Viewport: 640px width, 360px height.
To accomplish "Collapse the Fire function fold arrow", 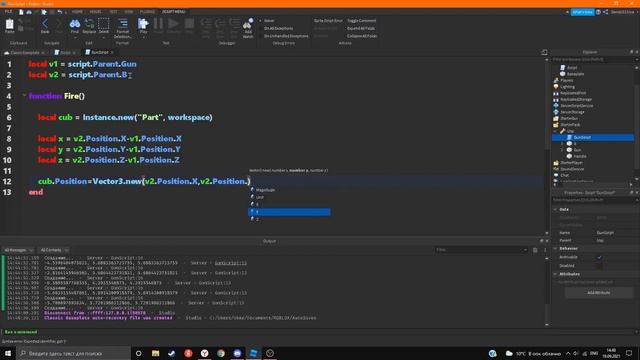I will (x=24, y=96).
